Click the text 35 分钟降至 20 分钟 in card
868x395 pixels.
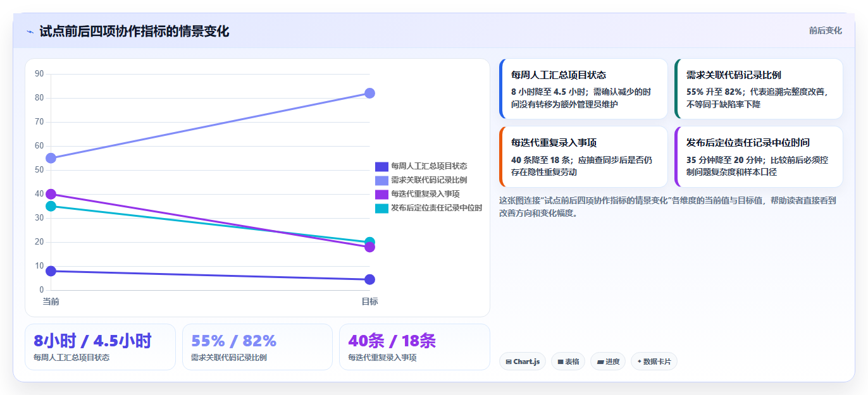coord(725,159)
